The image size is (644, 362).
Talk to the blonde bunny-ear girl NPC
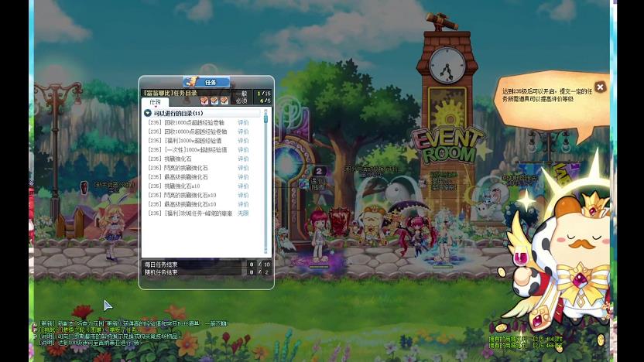pyautogui.click(x=111, y=230)
